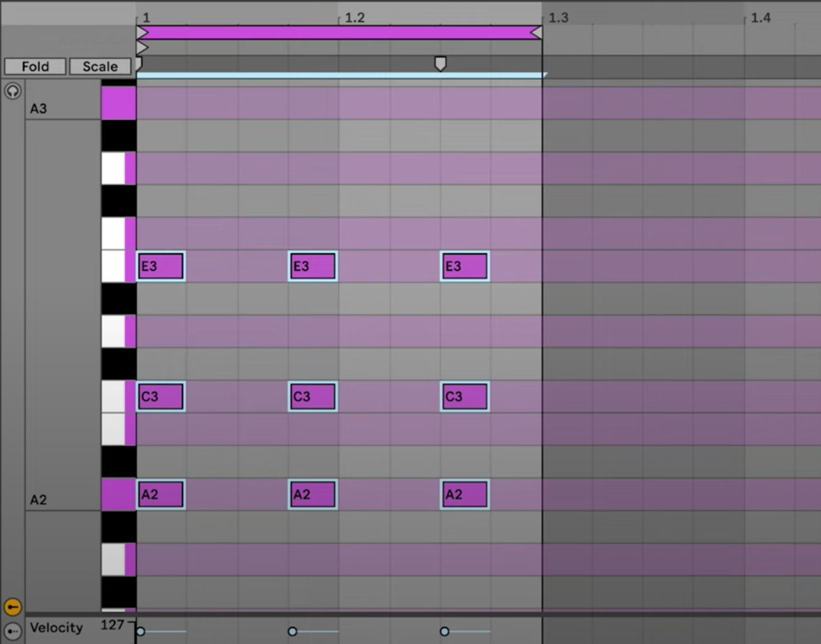Image resolution: width=821 pixels, height=644 pixels.
Task: Click the Scale button
Action: coord(100,67)
